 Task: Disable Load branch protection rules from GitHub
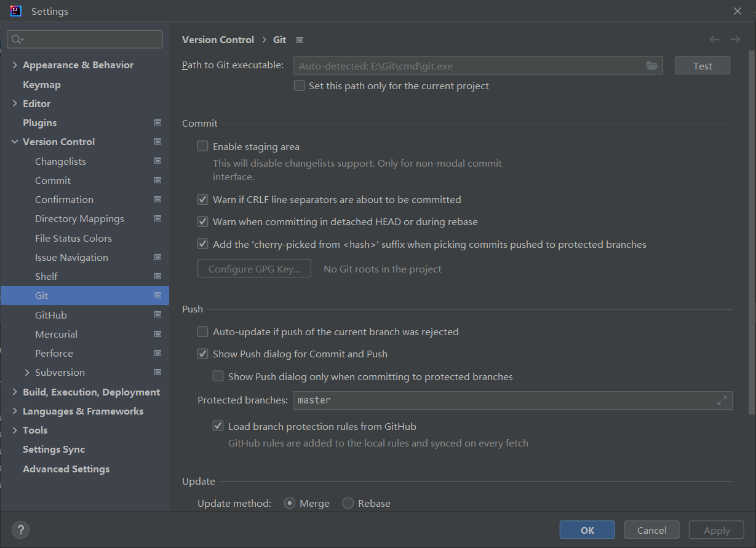click(x=218, y=426)
